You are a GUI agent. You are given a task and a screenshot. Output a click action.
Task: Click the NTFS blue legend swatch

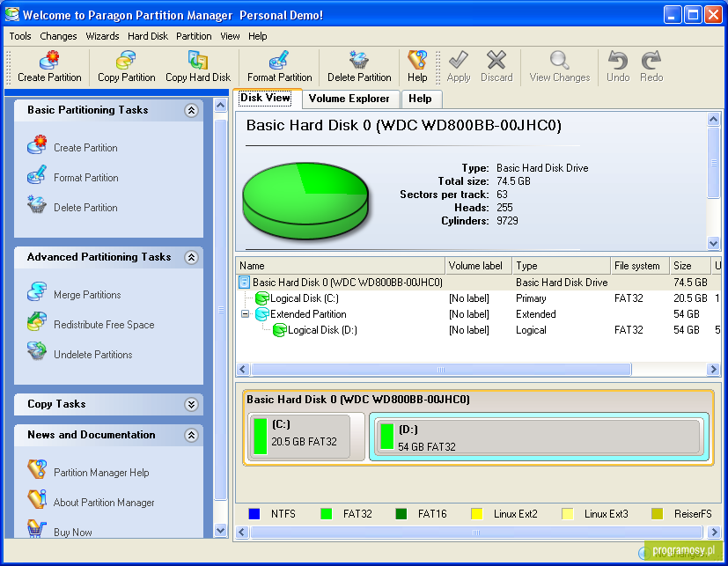pyautogui.click(x=254, y=514)
